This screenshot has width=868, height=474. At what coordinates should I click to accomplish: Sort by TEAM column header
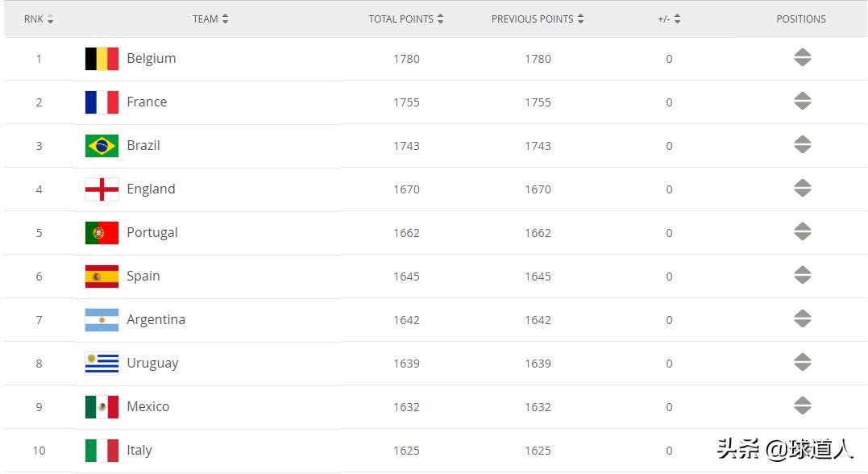(210, 19)
